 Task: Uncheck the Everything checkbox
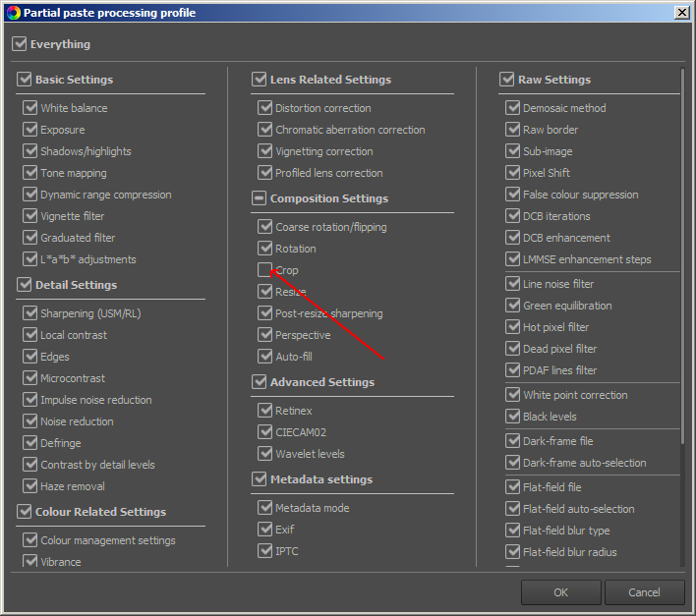(x=20, y=44)
